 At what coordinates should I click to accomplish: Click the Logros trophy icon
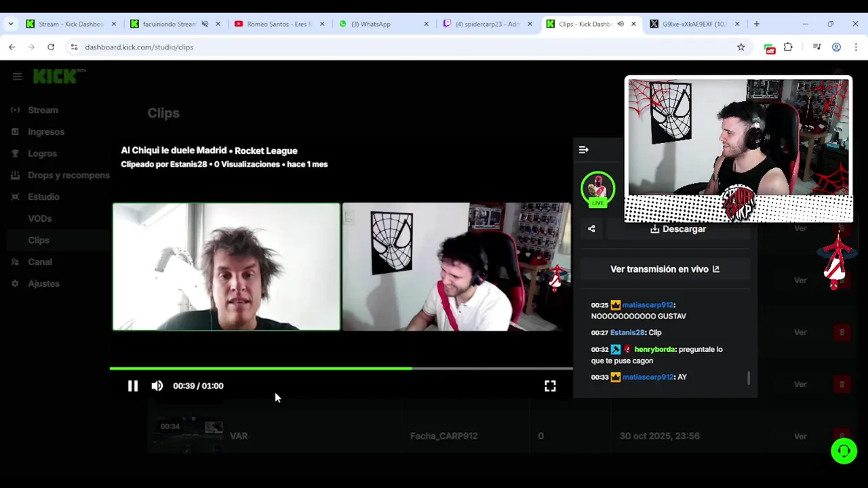pyautogui.click(x=15, y=153)
